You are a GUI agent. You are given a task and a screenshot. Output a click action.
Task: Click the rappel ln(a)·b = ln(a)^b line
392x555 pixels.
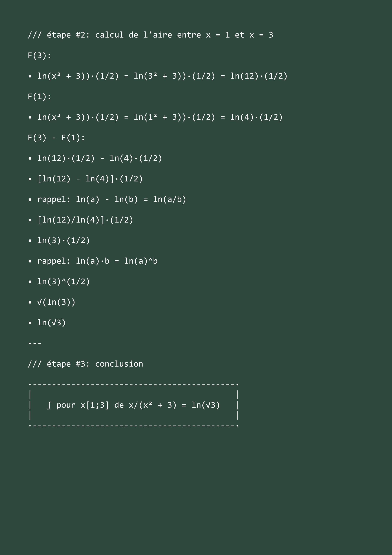coord(93,261)
